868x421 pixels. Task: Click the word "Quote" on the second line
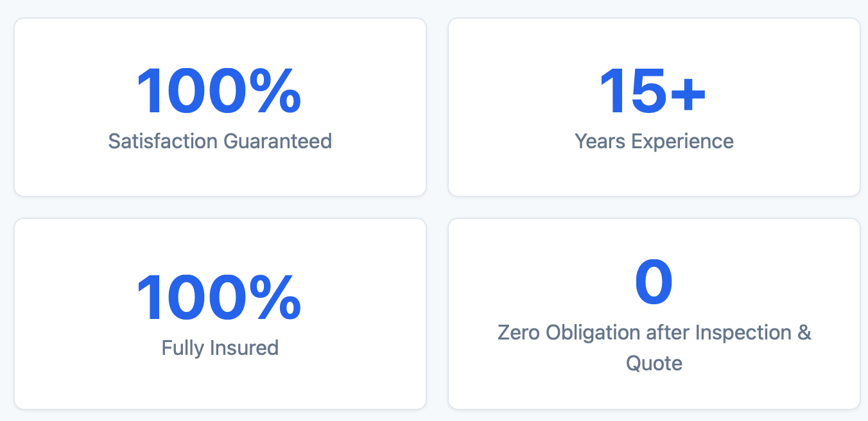click(654, 363)
